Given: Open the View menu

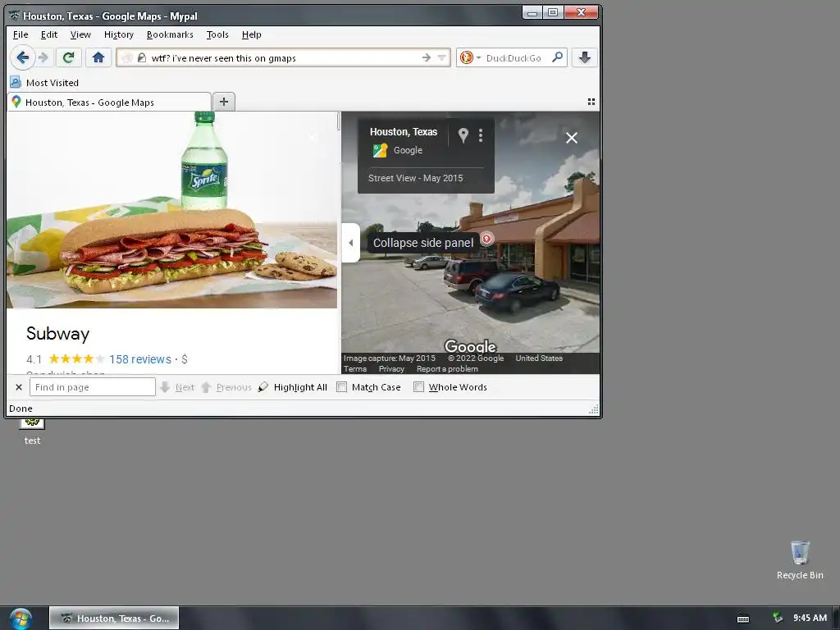Looking at the screenshot, I should pyautogui.click(x=80, y=34).
